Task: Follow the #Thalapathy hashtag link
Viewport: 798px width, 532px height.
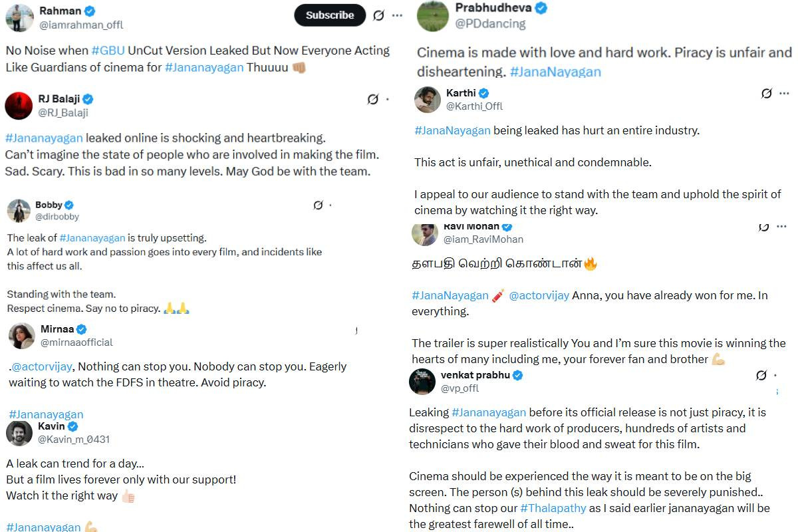Action: click(x=553, y=508)
